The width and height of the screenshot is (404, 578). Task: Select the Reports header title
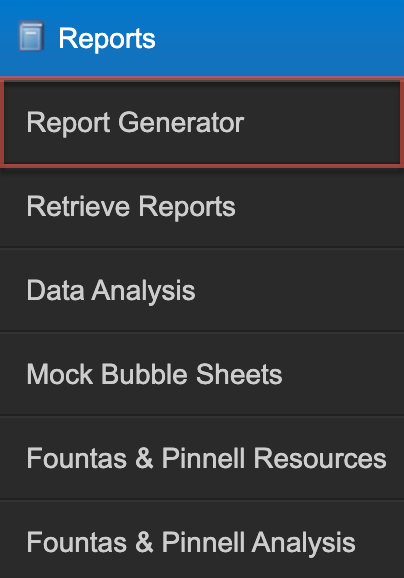pos(107,38)
